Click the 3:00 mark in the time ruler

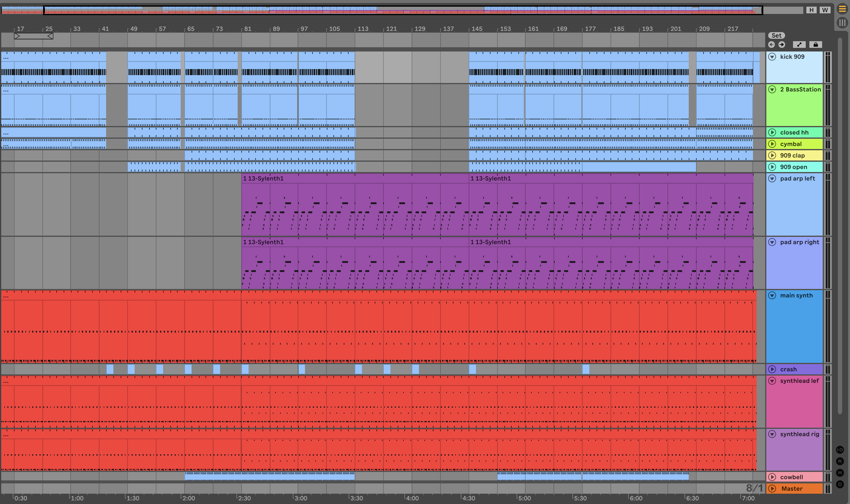coord(300,498)
